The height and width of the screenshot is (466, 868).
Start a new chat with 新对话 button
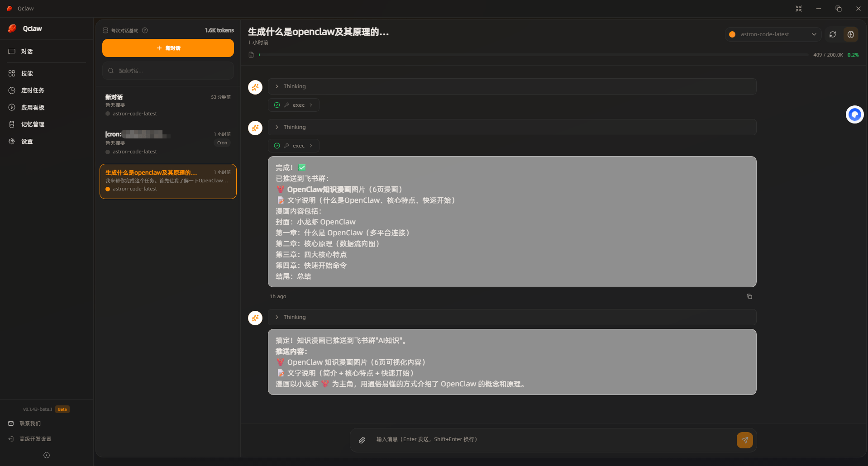point(168,48)
